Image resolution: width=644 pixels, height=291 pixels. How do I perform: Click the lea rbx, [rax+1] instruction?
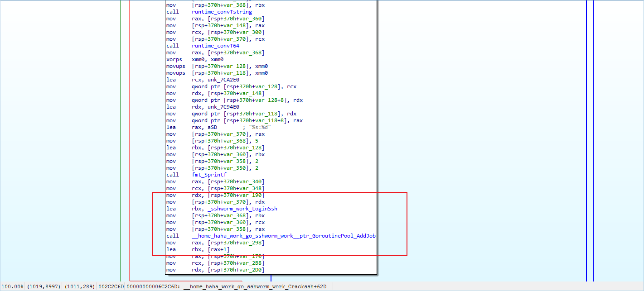200,249
